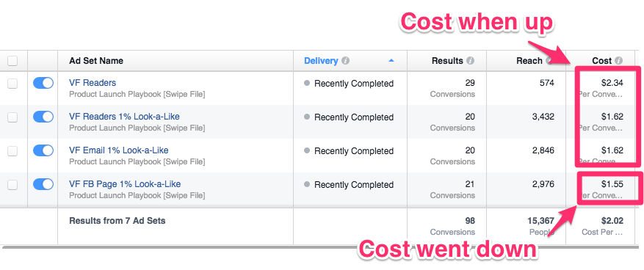Open VF FB Page 1% Look-a-Like link

[125, 184]
